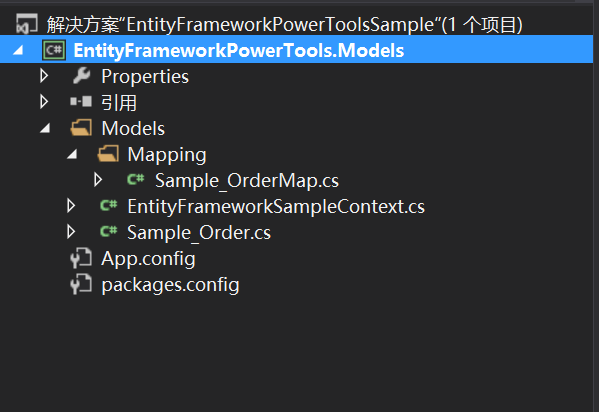Viewport: 599px width, 412px height.
Task: Expand the 引用 references node arrow
Action: 44,102
